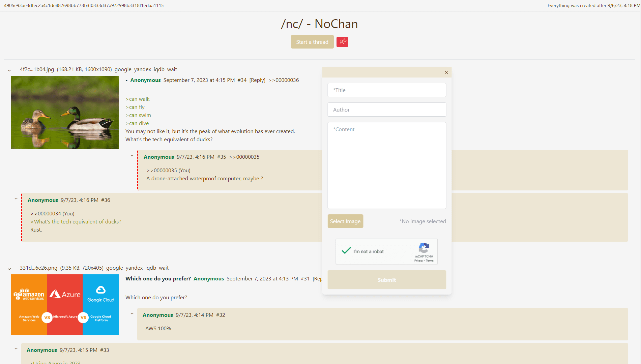Check the I'm not a robot box
The image size is (641, 364).
pyautogui.click(x=346, y=251)
